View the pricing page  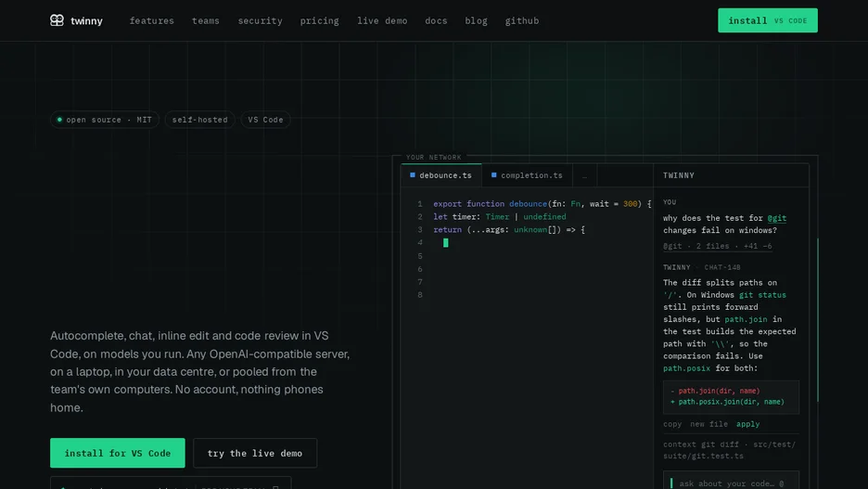point(319,20)
